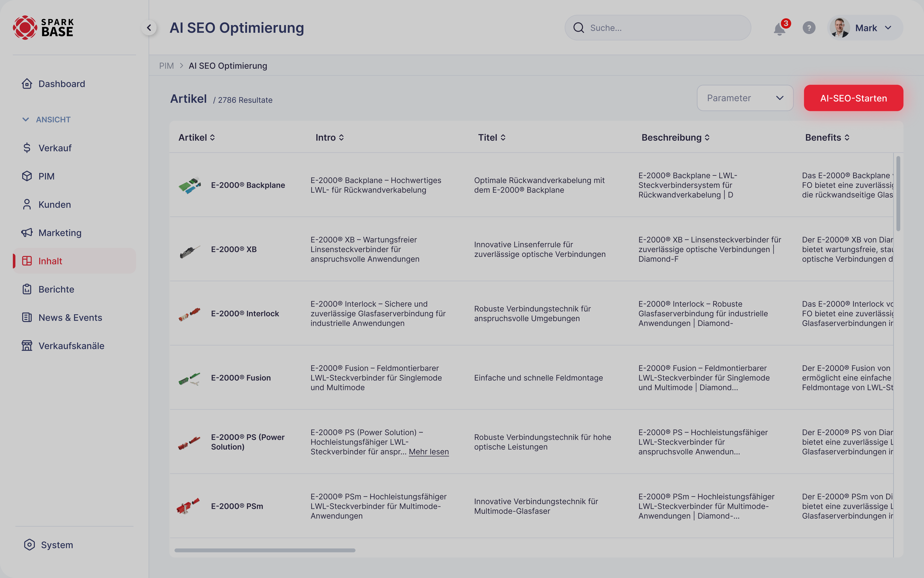Screen dimensions: 924x578
Task: Select the E-2000® XB article name
Action: coord(234,249)
